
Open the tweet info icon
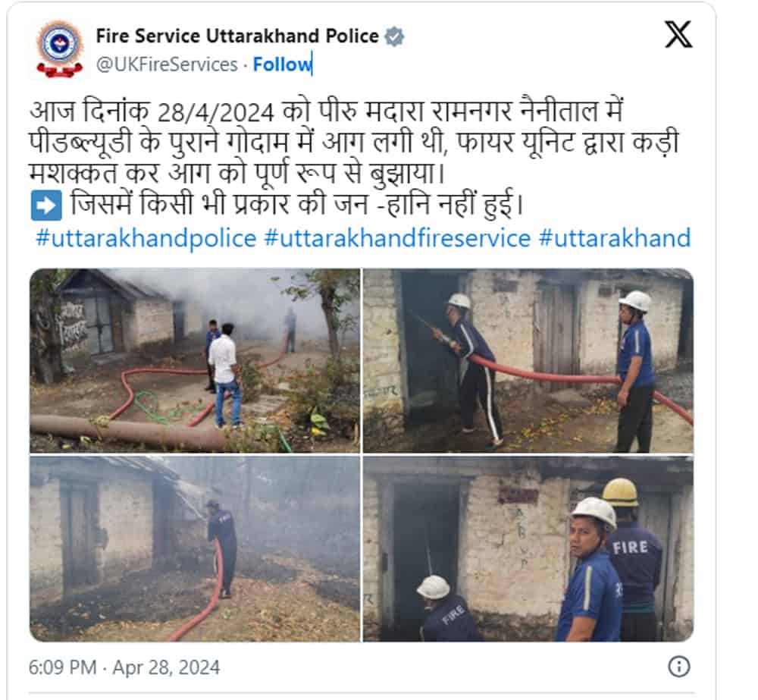tap(678, 667)
